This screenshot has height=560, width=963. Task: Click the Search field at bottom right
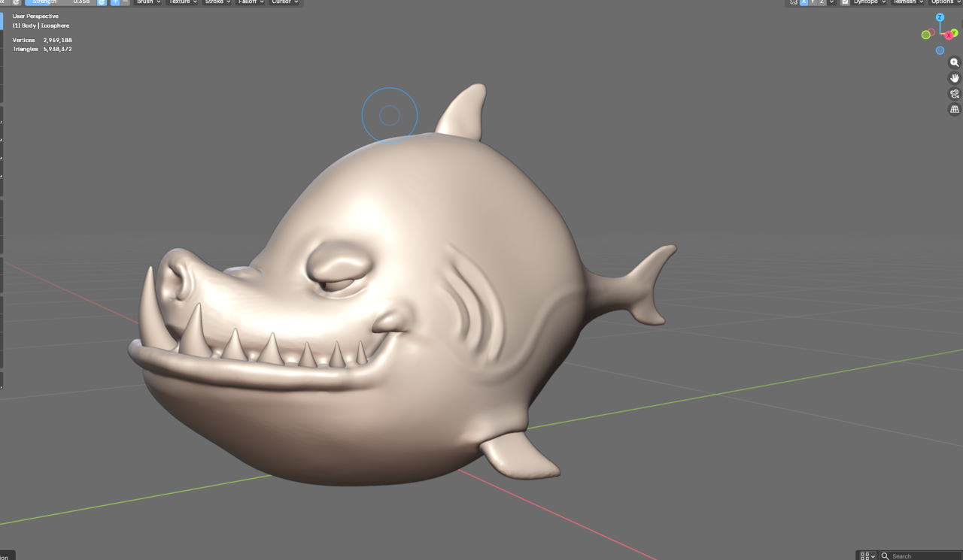point(910,555)
